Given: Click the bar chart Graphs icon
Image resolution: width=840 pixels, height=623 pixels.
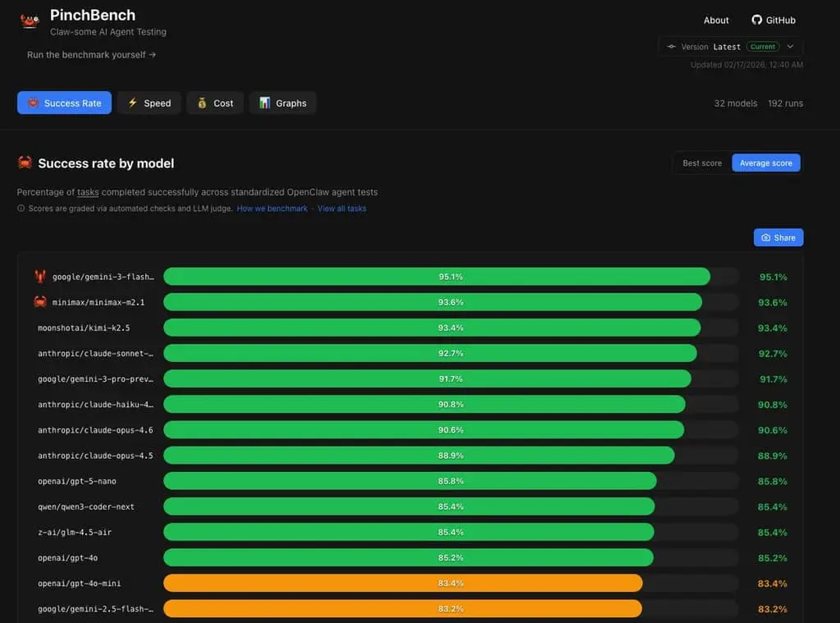Looking at the screenshot, I should click(x=265, y=103).
